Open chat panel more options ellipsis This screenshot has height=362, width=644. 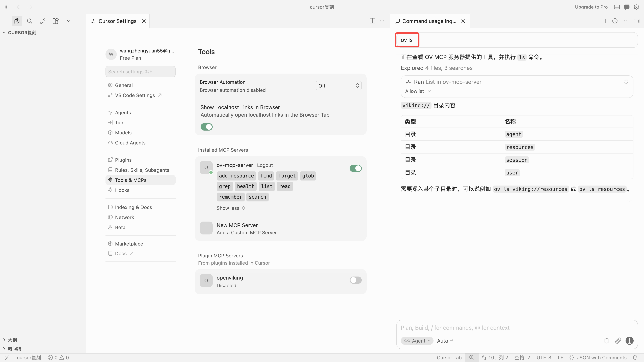click(x=625, y=21)
